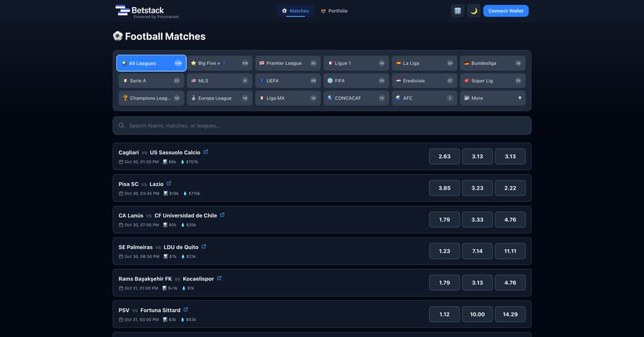Image resolution: width=644 pixels, height=337 pixels.
Task: Open external link for Cagliari vs Sassuolo
Action: [206, 152]
